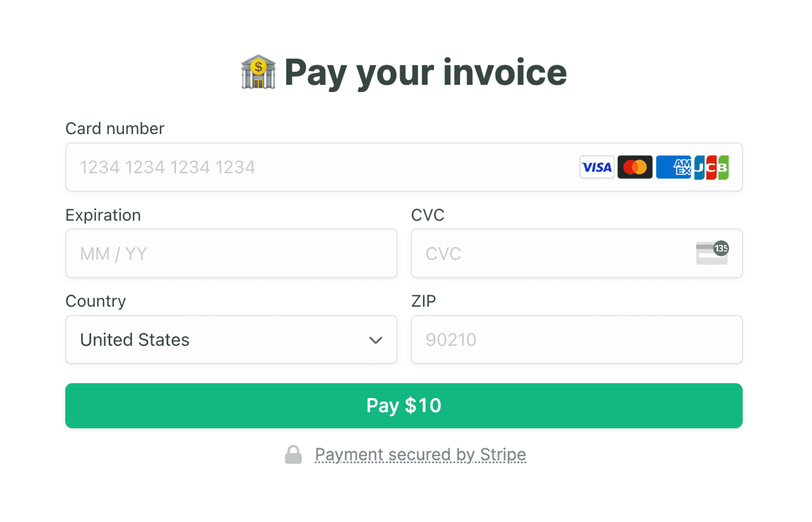Click the Card number label
Screen dimensions: 812x522
(115, 129)
